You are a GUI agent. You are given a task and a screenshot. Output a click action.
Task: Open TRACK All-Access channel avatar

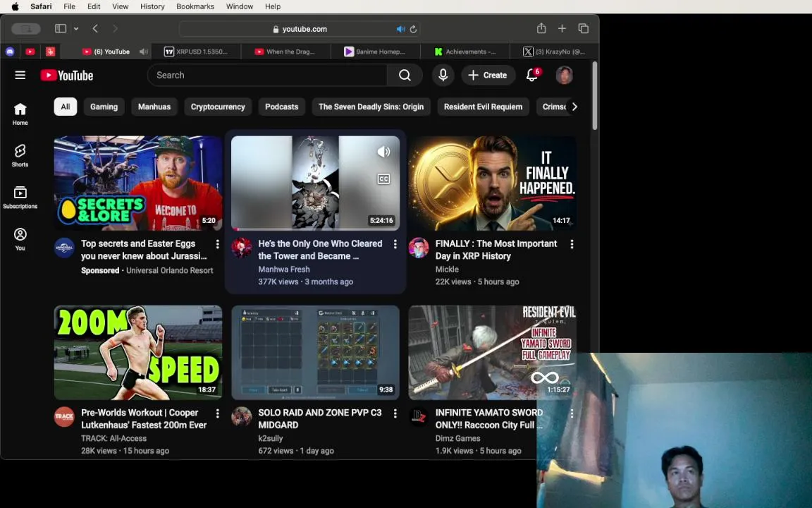click(64, 417)
